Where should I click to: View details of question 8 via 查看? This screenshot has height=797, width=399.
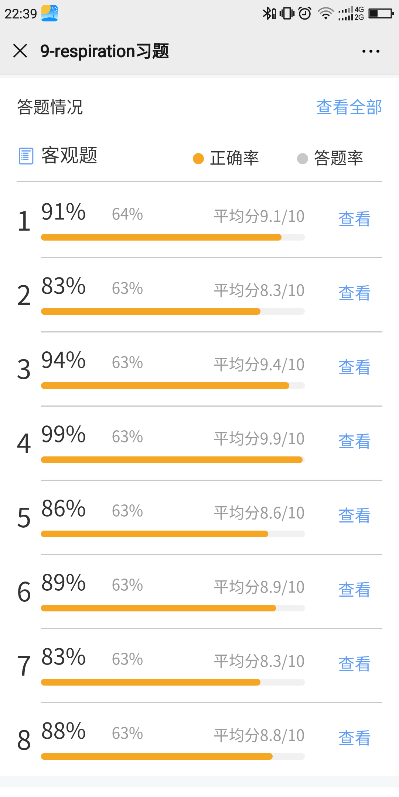[354, 738]
